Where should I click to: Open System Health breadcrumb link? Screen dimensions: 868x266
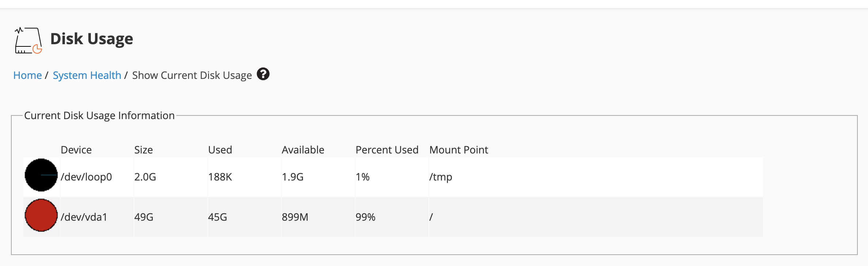click(x=87, y=75)
